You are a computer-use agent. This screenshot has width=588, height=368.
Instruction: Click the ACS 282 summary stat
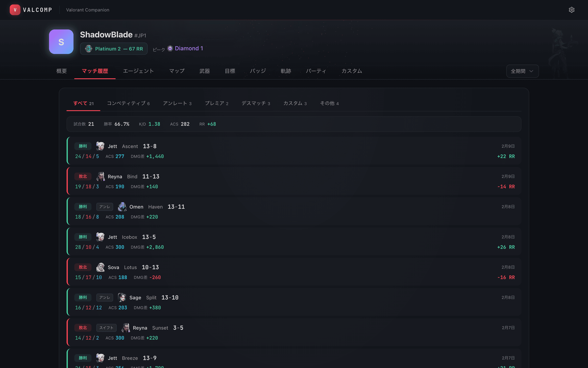tap(180, 124)
